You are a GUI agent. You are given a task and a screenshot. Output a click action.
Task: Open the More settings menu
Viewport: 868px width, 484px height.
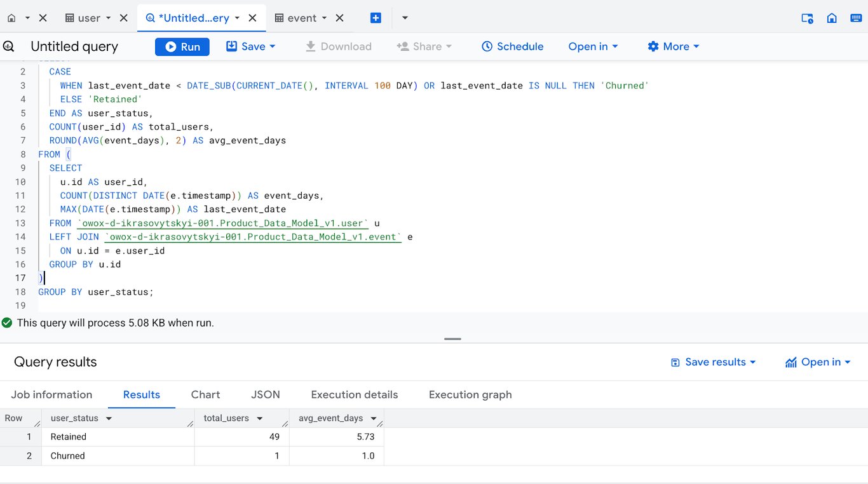674,46
